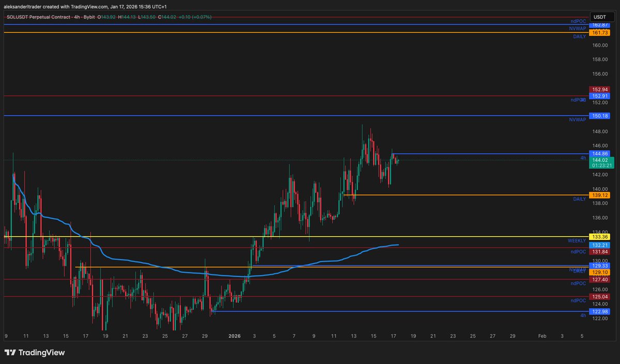Screen dimensions: 620x364
Task: Select the blue 162.87 price tag
Action: 600,25
